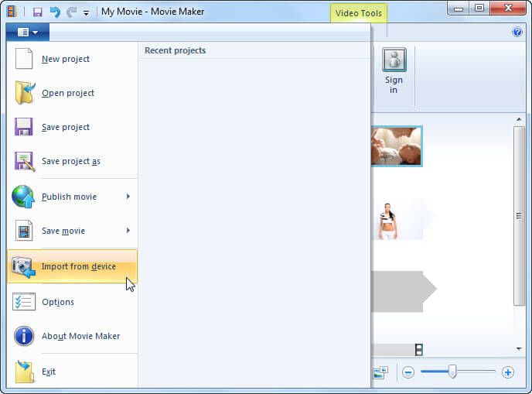Image resolution: width=532 pixels, height=394 pixels.
Task: Open Help with the blue question mark
Action: [x=517, y=32]
